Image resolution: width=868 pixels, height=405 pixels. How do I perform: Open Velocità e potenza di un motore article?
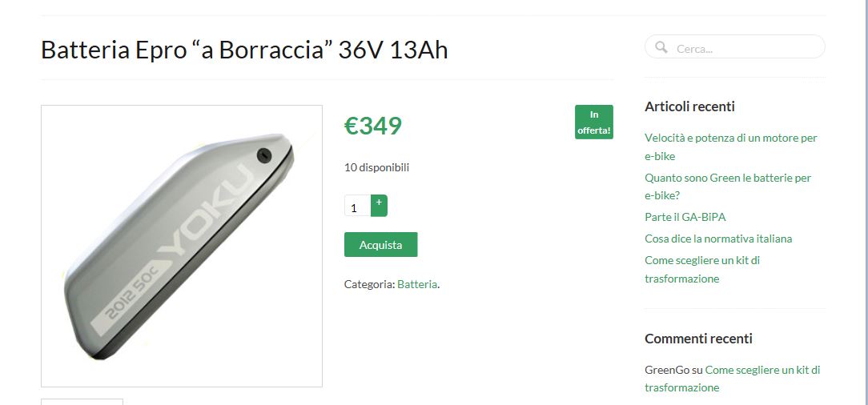point(731,146)
